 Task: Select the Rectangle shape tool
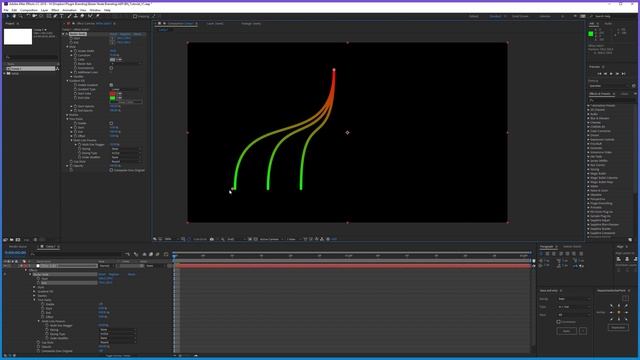click(x=49, y=16)
